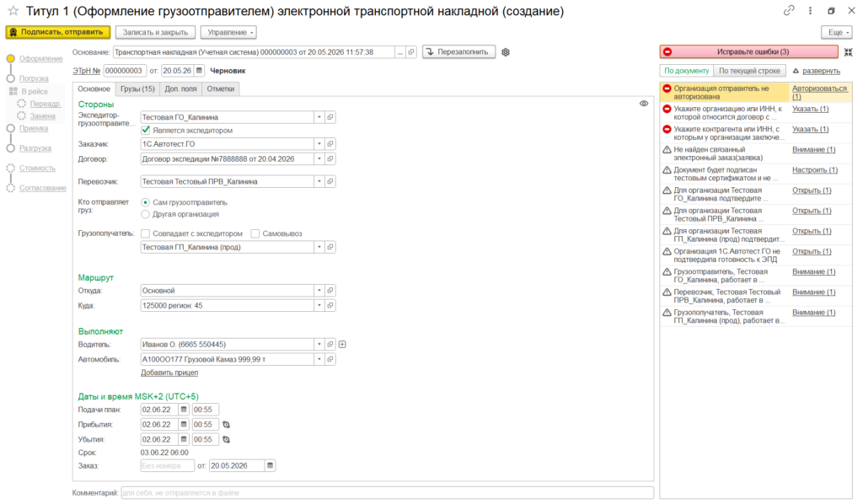Check Совпадает с экспедитором checkbox
This screenshot has height=504, width=863.
pos(145,233)
